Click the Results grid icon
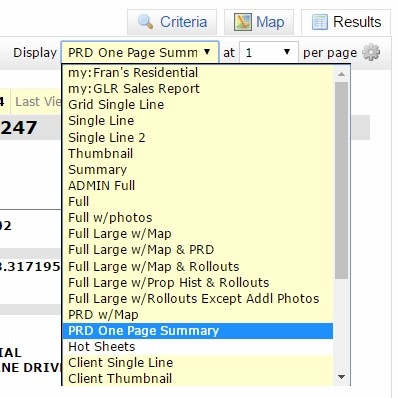The width and height of the screenshot is (398, 398). point(319,22)
